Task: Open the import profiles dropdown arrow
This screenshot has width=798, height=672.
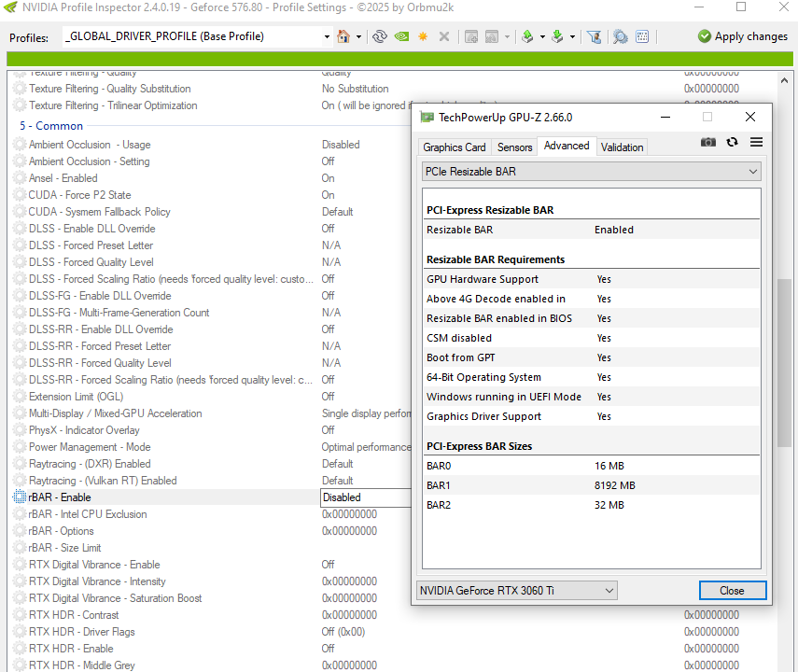Action: coord(572,36)
